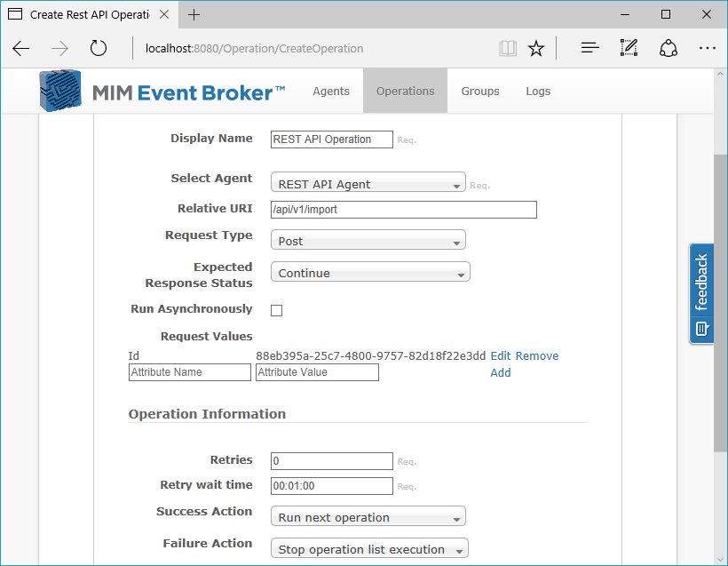Open a new browser tab
Image resolution: width=728 pixels, height=566 pixels.
pos(194,15)
